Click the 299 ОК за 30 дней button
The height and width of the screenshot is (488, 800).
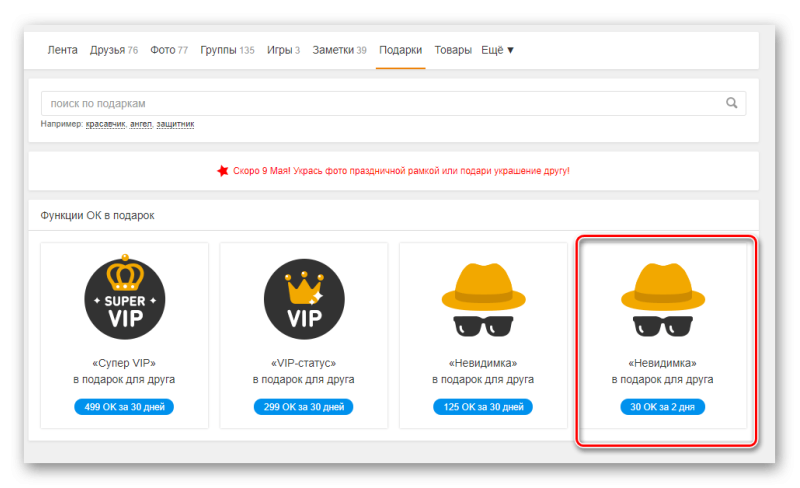click(x=304, y=407)
